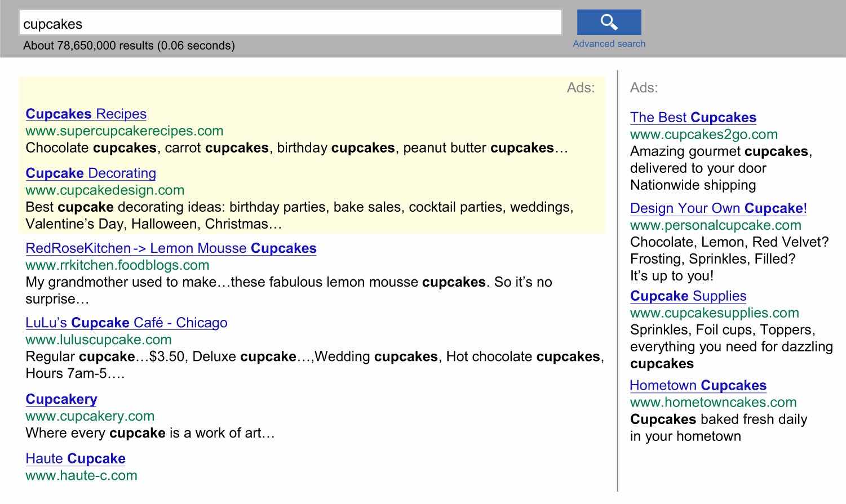
Task: Click the Cupcakery result title
Action: [x=61, y=399]
